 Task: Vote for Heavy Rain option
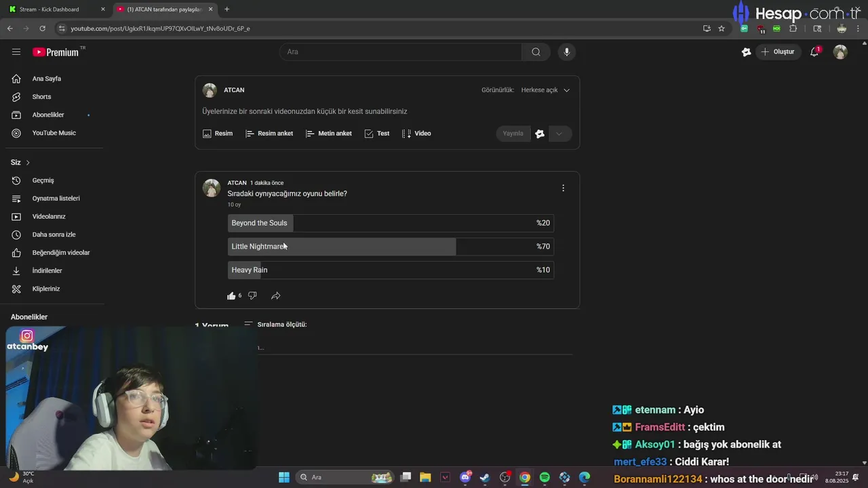click(391, 270)
